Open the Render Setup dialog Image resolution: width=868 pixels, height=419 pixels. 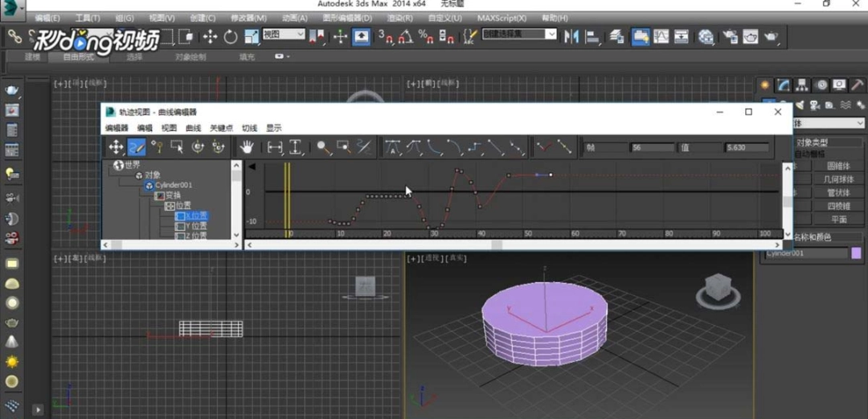tap(730, 37)
